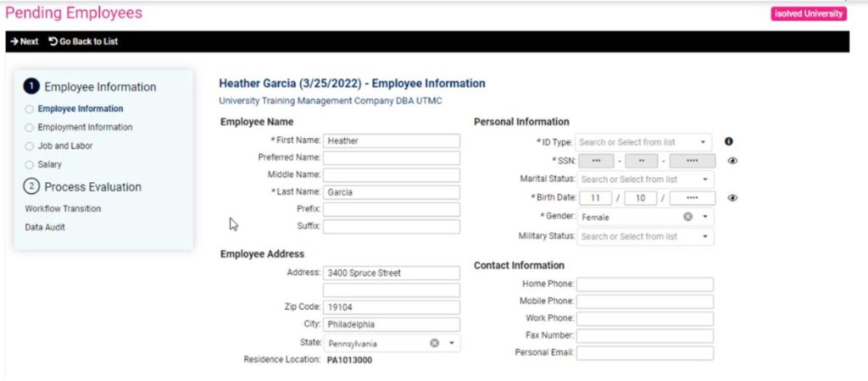Image resolution: width=868 pixels, height=381 pixels.
Task: Focus the Birth Date year box
Action: (692, 198)
